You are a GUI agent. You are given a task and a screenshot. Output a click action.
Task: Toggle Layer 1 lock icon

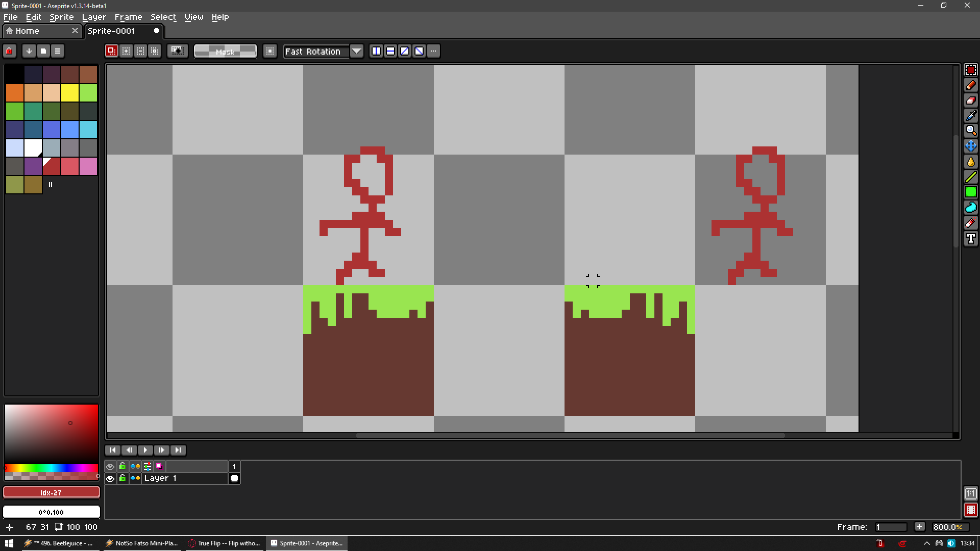pos(122,479)
